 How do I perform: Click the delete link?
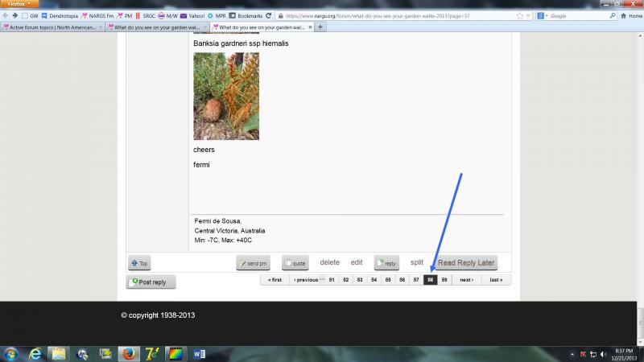pyautogui.click(x=330, y=262)
